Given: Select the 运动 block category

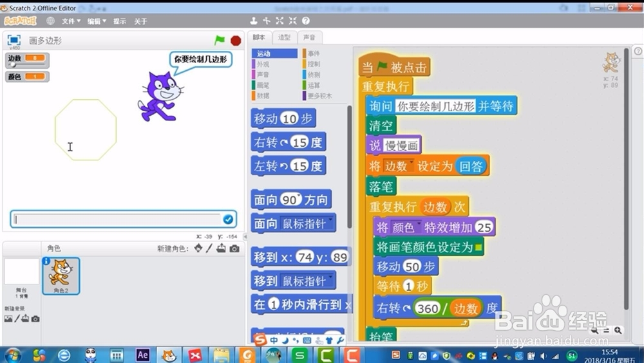Looking at the screenshot, I should pos(275,53).
